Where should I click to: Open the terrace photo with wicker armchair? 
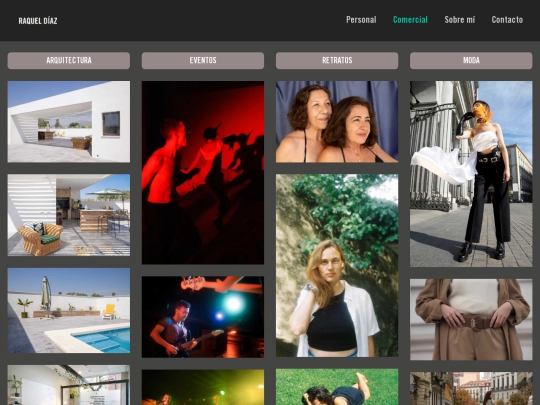point(69,215)
